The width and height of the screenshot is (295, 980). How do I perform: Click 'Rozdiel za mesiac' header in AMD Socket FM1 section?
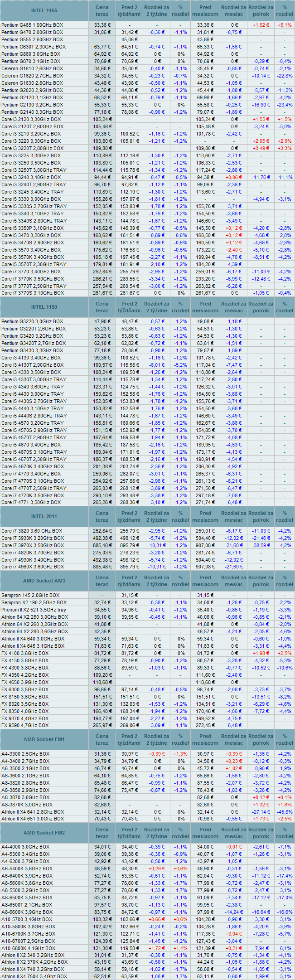[234, 739]
